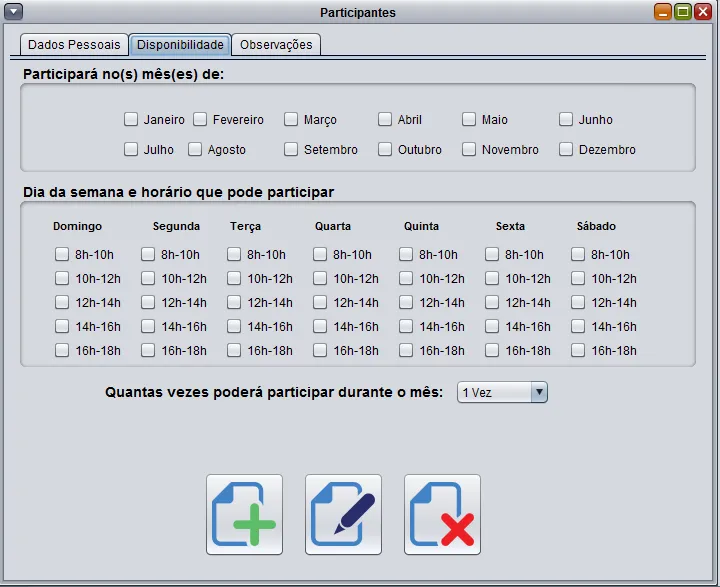The height and width of the screenshot is (587, 720).
Task: Check the Novembro month checkbox
Action: point(469,149)
